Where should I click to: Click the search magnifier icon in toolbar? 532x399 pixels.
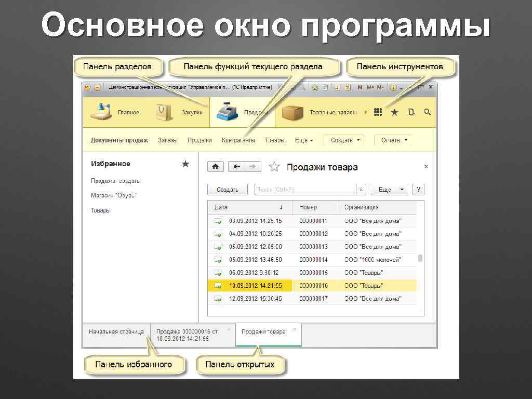pos(427,112)
